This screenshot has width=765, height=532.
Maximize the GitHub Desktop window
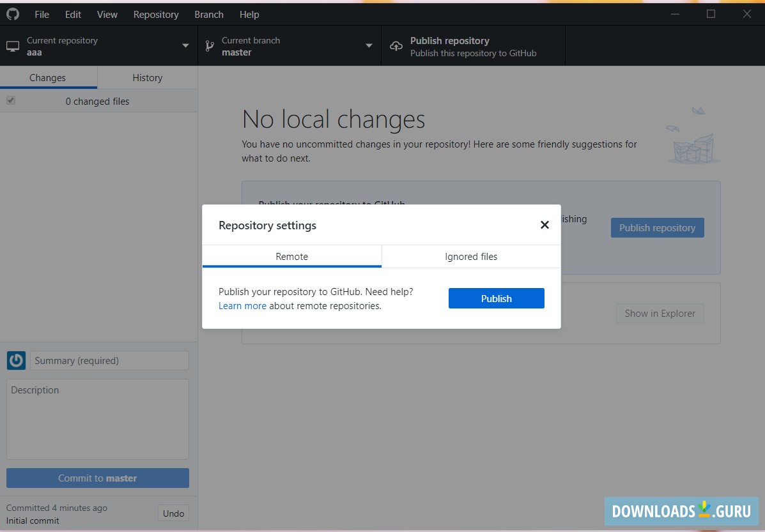(711, 14)
